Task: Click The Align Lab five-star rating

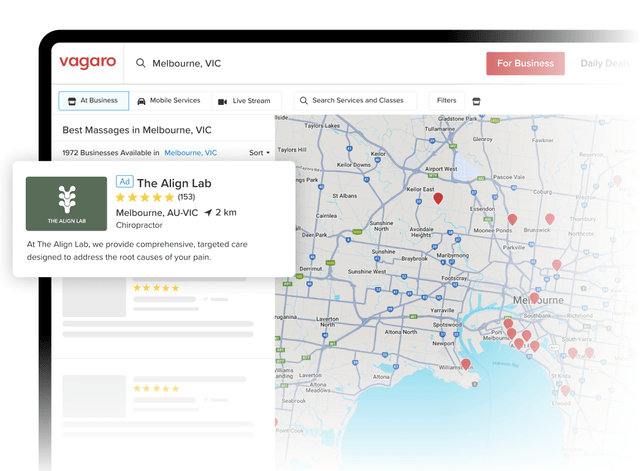Action: (x=145, y=198)
